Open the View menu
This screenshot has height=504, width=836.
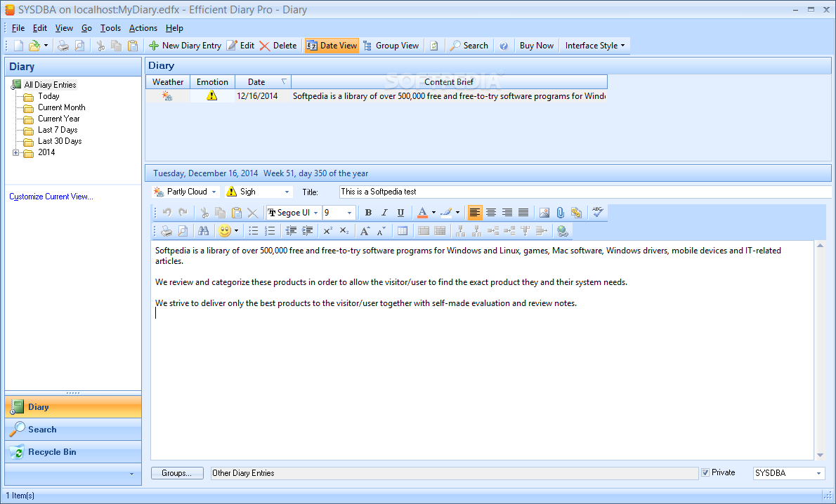pos(64,28)
